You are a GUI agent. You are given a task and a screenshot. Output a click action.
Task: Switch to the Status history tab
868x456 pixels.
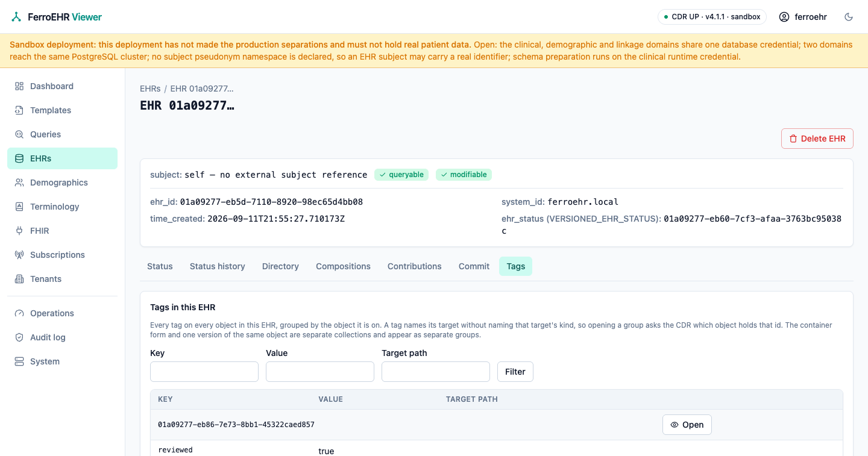217,266
